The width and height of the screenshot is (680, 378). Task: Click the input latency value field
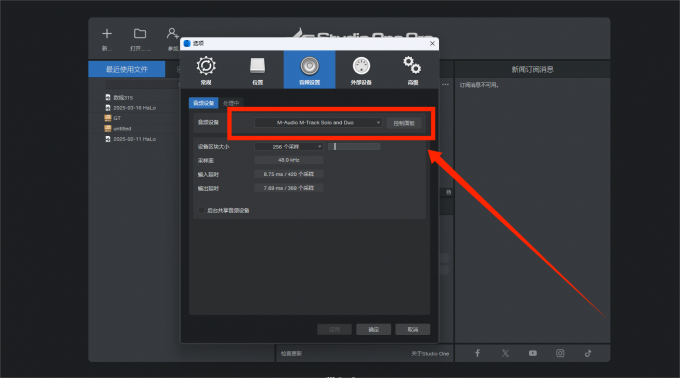289,174
